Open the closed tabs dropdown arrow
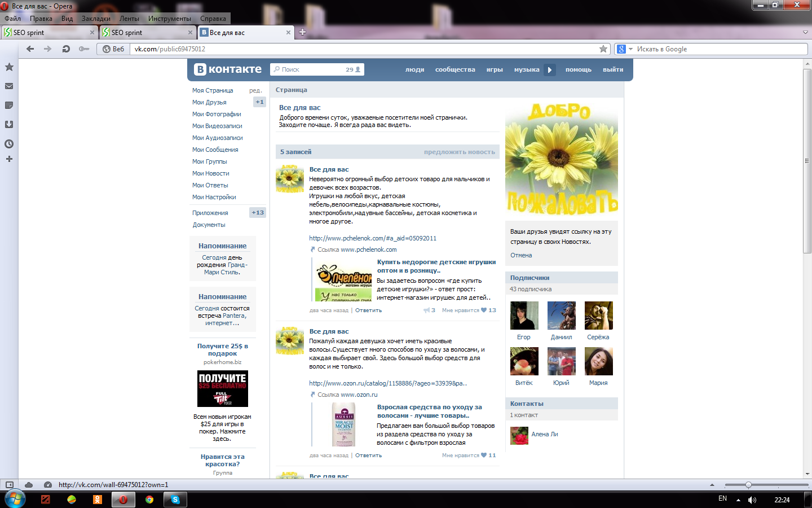812x508 pixels. click(805, 32)
